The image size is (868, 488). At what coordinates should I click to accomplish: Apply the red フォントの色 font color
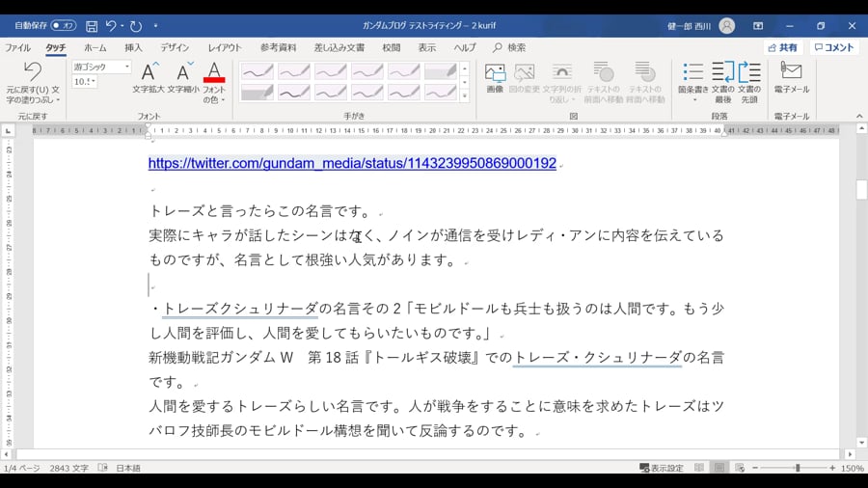214,72
